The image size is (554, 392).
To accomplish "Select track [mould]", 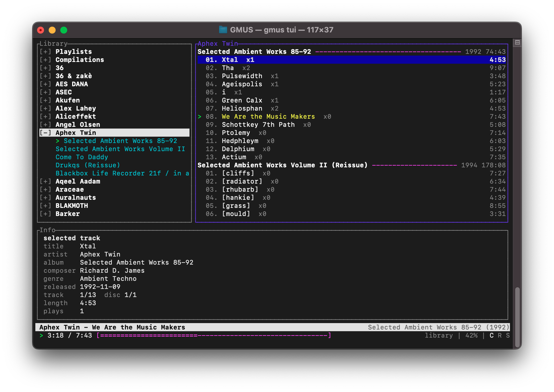I will pos(351,214).
